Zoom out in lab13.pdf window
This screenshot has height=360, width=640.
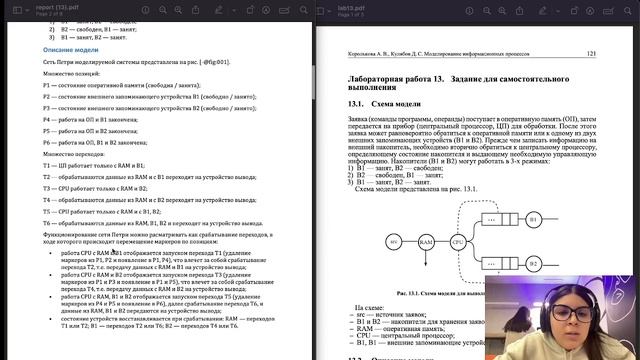point(487,11)
